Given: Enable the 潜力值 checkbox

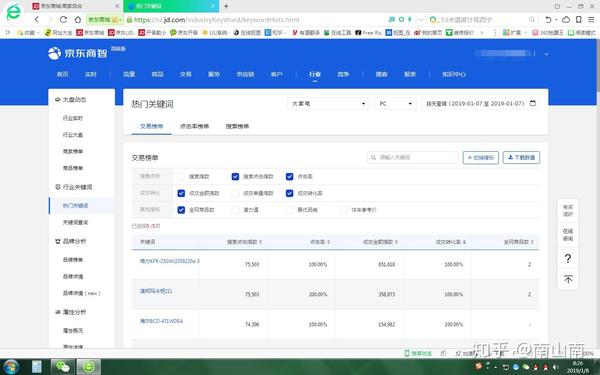Looking at the screenshot, I should click(235, 210).
